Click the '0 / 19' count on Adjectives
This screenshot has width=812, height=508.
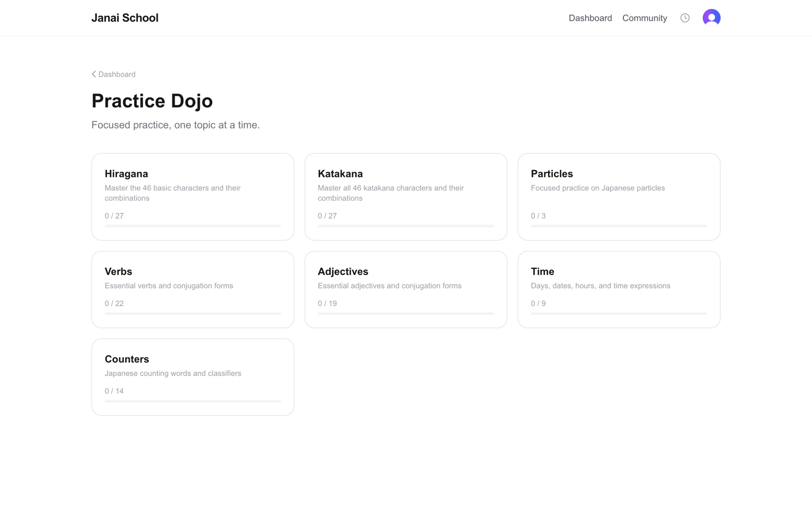coord(327,303)
